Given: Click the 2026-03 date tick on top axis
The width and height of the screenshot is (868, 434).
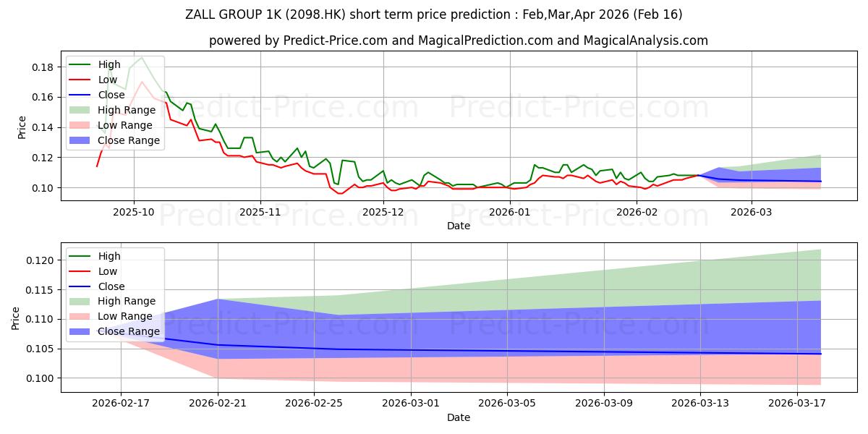Looking at the screenshot, I should 751,212.
